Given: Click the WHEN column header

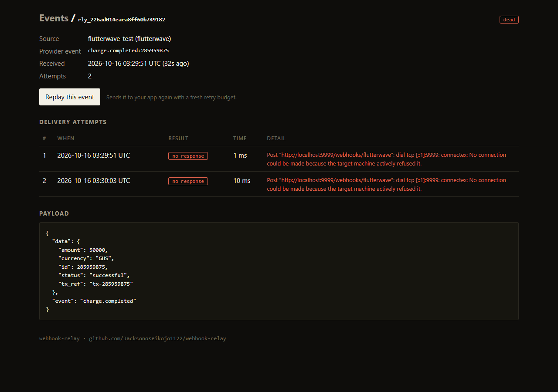Looking at the screenshot, I should pyautogui.click(x=66, y=139).
